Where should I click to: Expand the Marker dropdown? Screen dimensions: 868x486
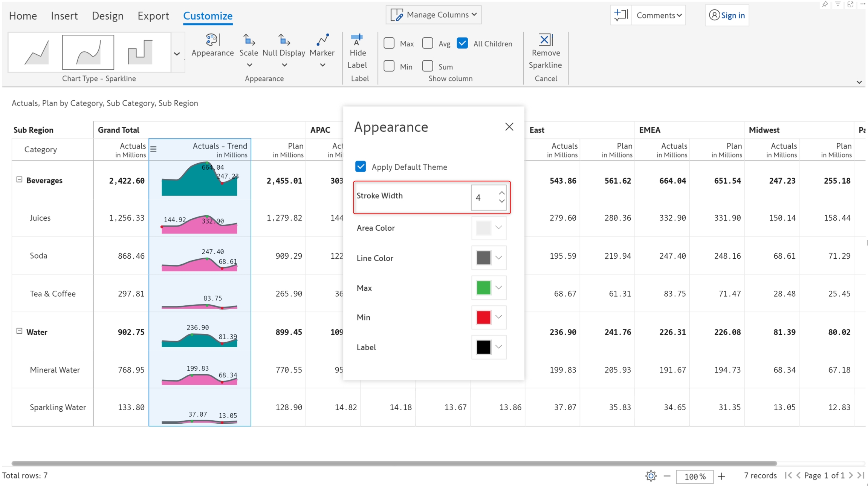pyautogui.click(x=322, y=65)
